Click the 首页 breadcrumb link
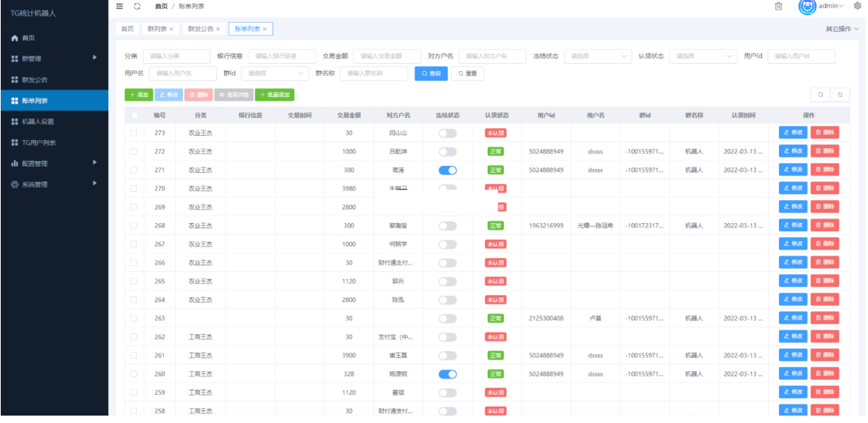The height and width of the screenshot is (423, 868). (161, 6)
